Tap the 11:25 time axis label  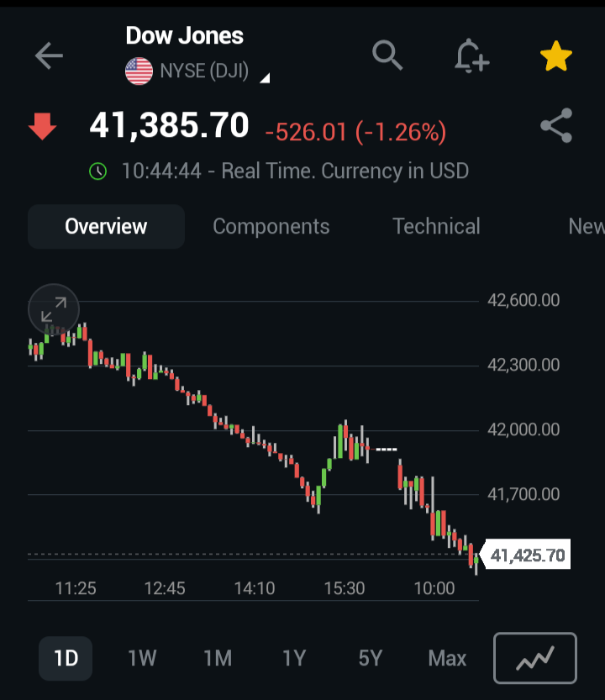(x=76, y=588)
